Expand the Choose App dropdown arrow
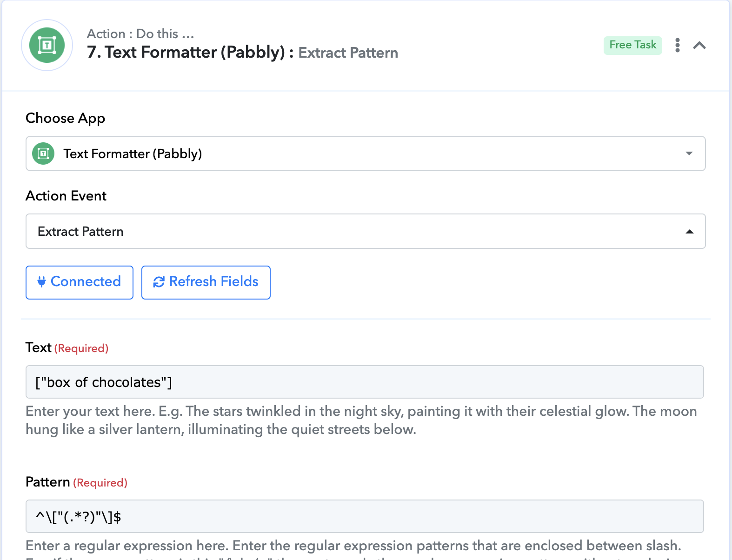The width and height of the screenshot is (732, 560). [689, 153]
